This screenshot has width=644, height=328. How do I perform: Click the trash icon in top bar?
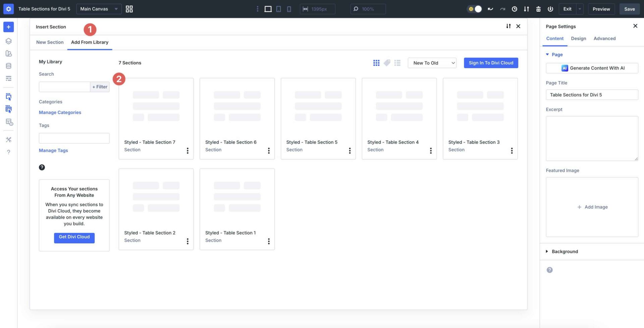pos(538,9)
